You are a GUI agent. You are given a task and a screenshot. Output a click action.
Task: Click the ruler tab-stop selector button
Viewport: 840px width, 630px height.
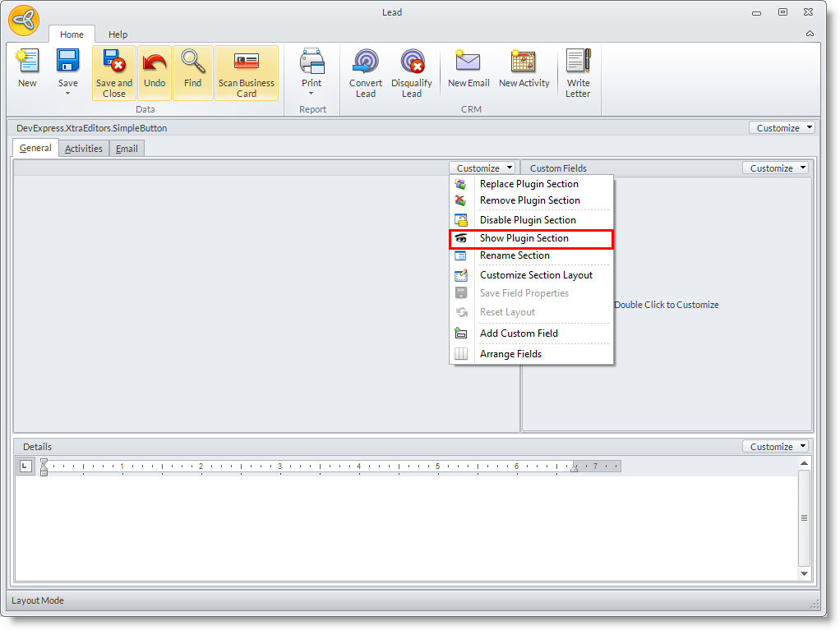(x=25, y=467)
